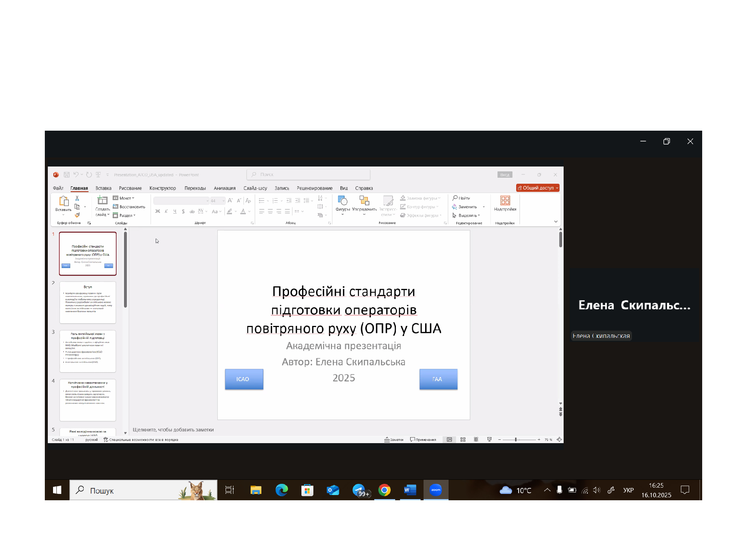Select slide 3 thumbnail in the panel
Image resolution: width=747 pixels, height=560 pixels.
[88, 351]
